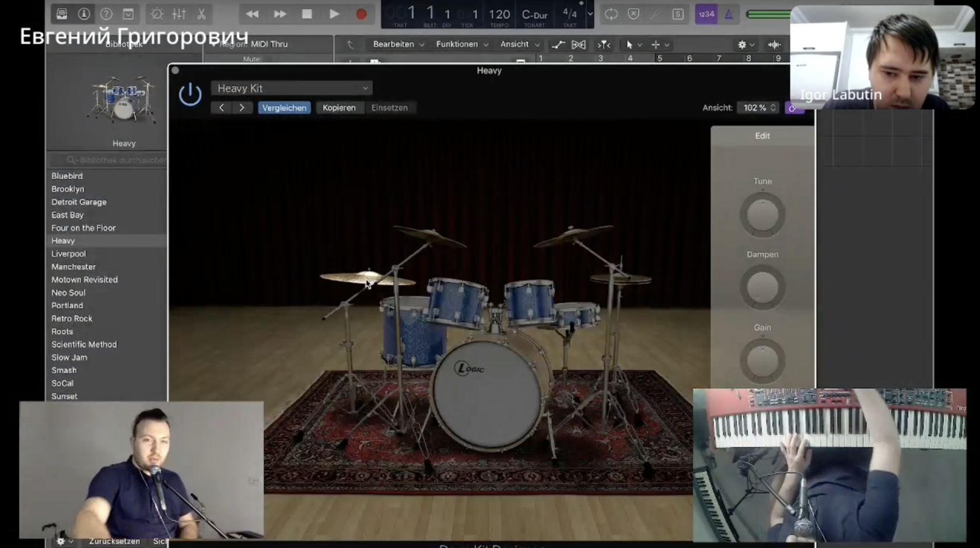The height and width of the screenshot is (548, 980).
Task: Open the Inspector info icon
Action: point(84,13)
